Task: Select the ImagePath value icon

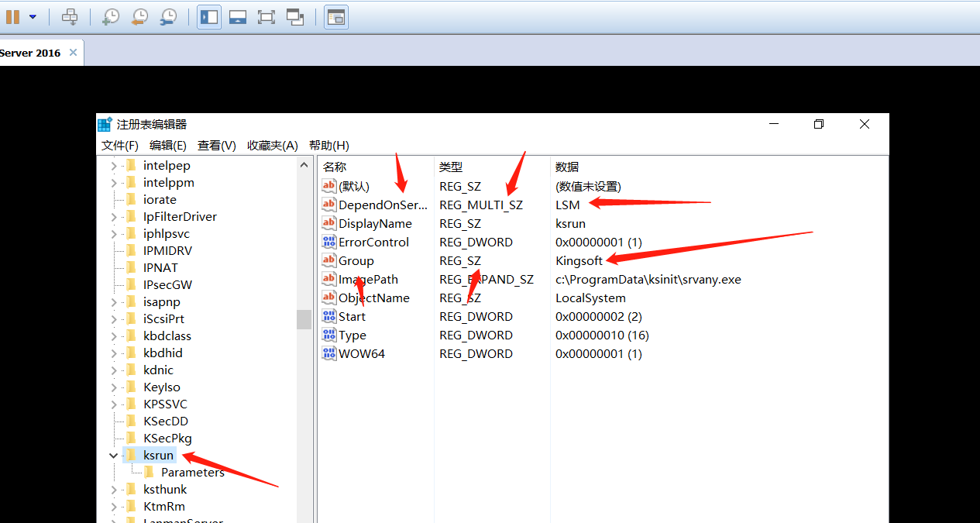Action: [329, 279]
